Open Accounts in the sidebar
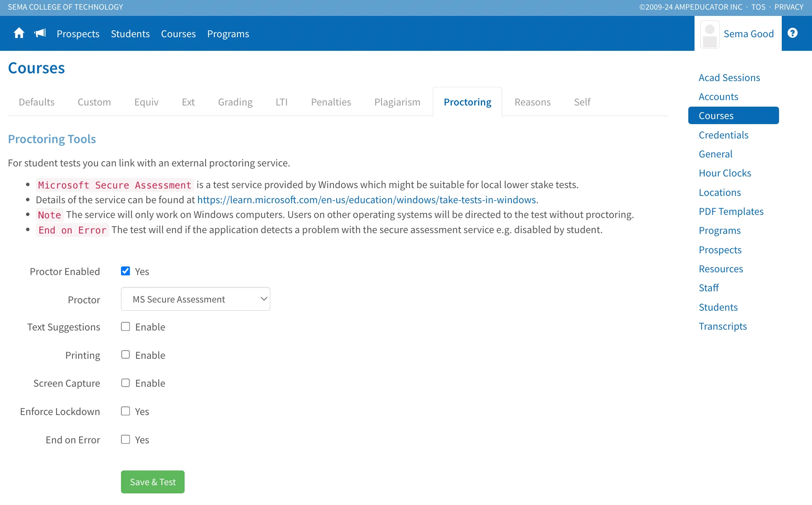Image resolution: width=812 pixels, height=505 pixels. pyautogui.click(x=719, y=97)
